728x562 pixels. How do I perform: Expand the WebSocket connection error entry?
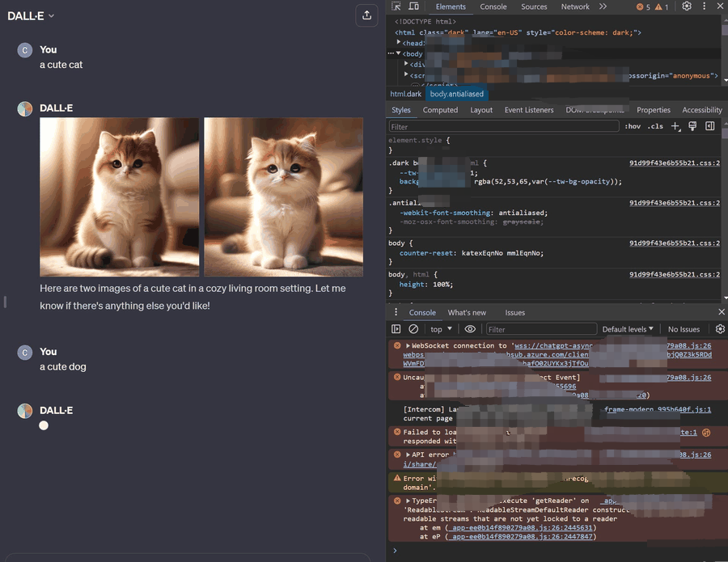408,346
